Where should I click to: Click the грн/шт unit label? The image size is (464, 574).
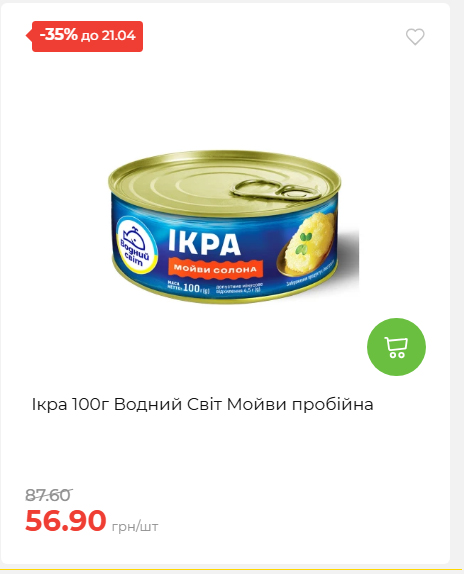click(x=135, y=527)
